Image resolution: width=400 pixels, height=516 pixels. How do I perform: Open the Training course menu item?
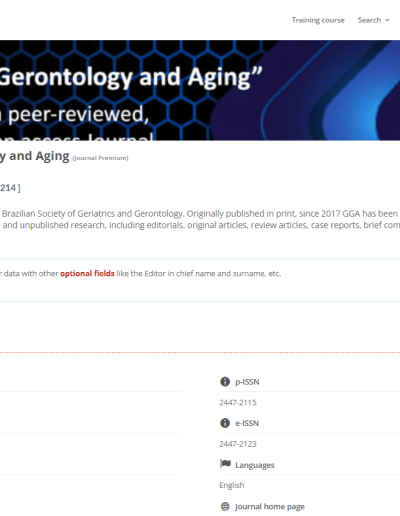[x=318, y=20]
